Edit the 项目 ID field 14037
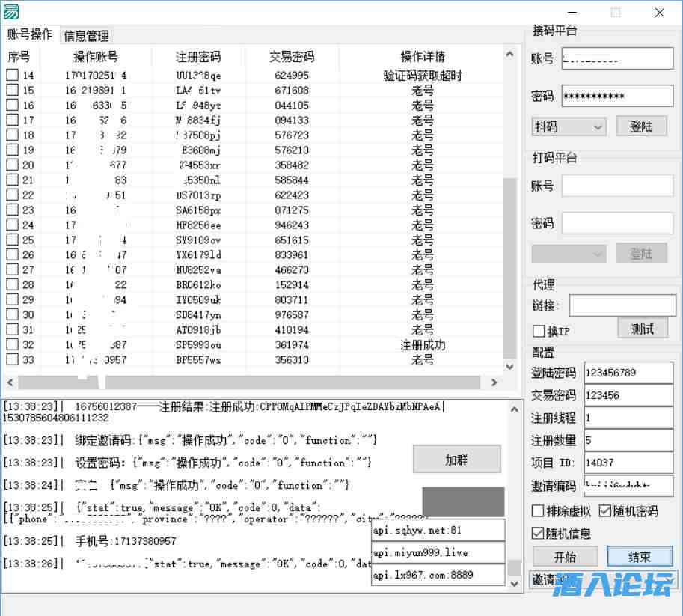 tap(628, 463)
